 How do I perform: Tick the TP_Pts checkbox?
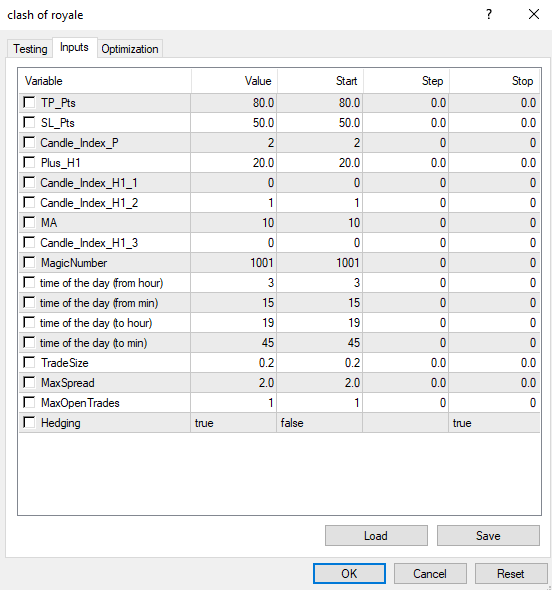pyautogui.click(x=29, y=102)
